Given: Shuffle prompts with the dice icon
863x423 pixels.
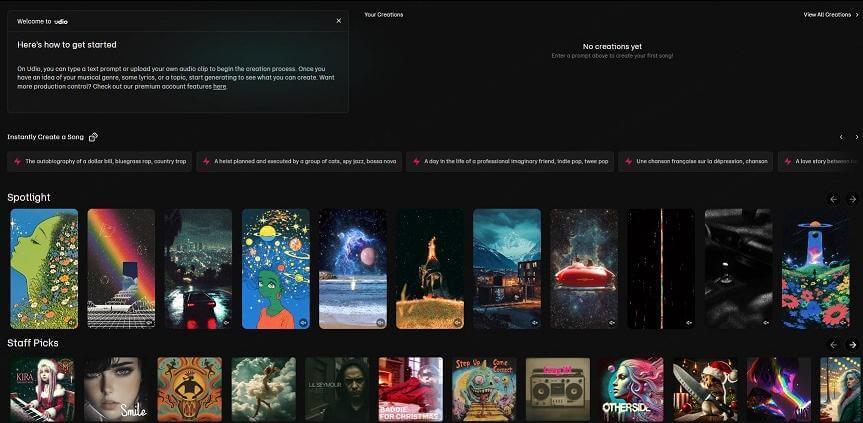Looking at the screenshot, I should click(94, 137).
